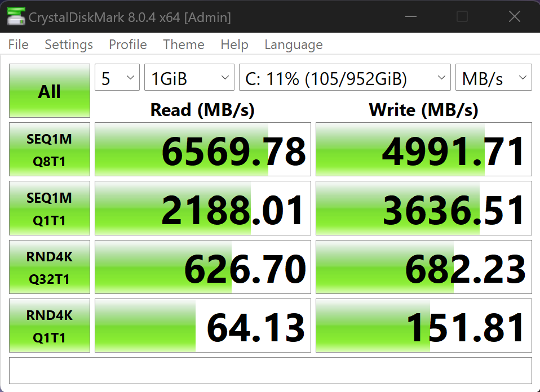Image resolution: width=540 pixels, height=392 pixels.
Task: Start the RND4K Q32T1 test
Action: [x=50, y=267]
